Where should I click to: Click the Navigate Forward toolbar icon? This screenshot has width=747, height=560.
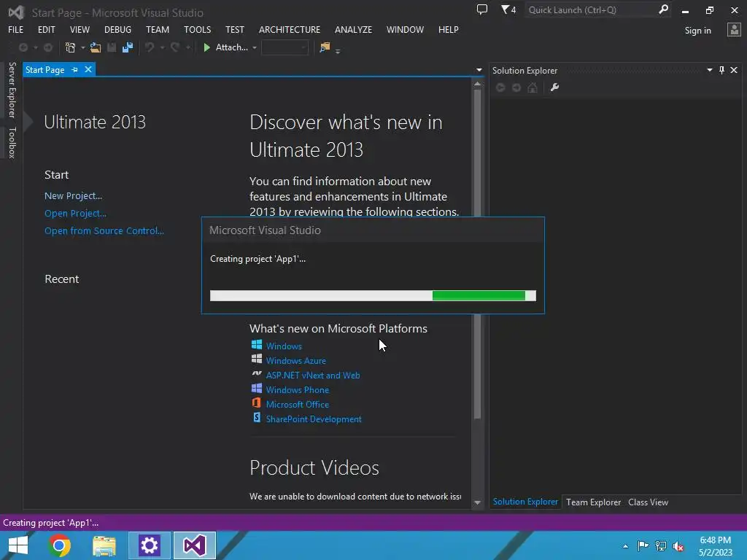(48, 47)
